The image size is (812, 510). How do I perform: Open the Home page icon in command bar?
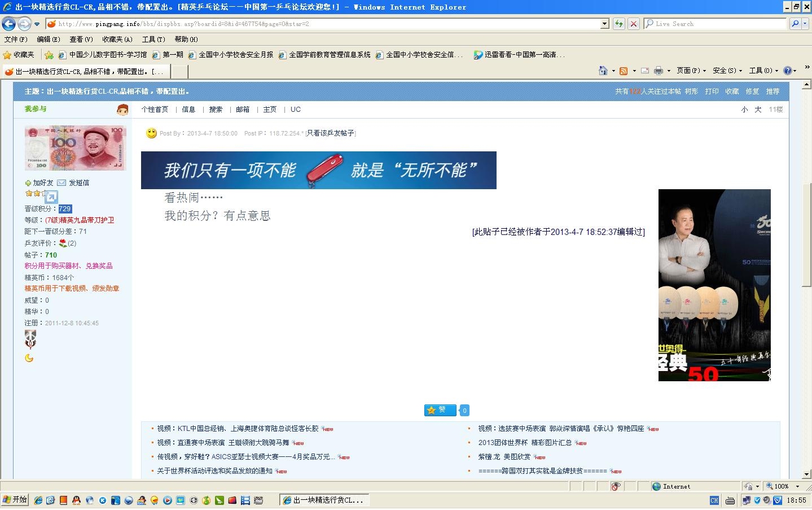603,71
